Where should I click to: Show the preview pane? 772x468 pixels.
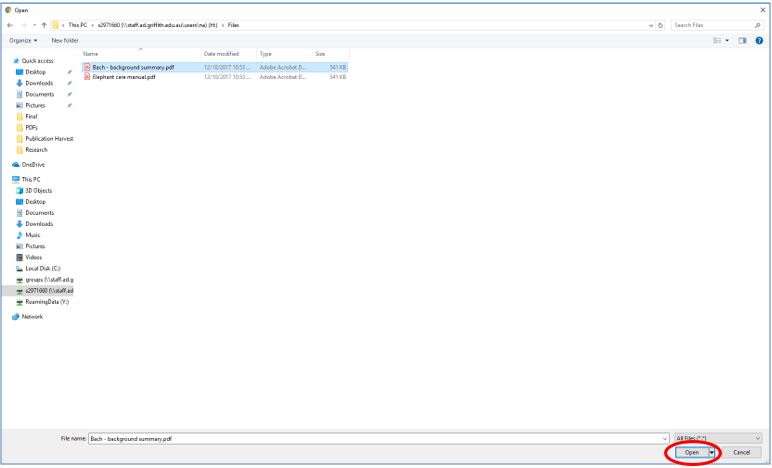(x=742, y=40)
